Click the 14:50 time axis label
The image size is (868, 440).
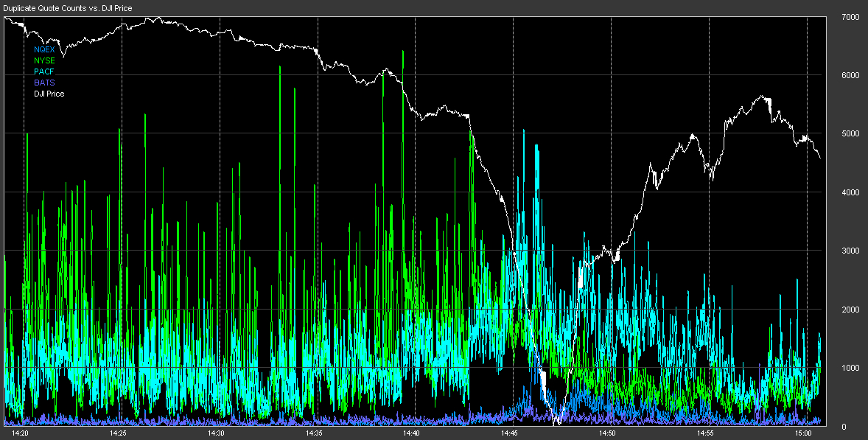608,433
